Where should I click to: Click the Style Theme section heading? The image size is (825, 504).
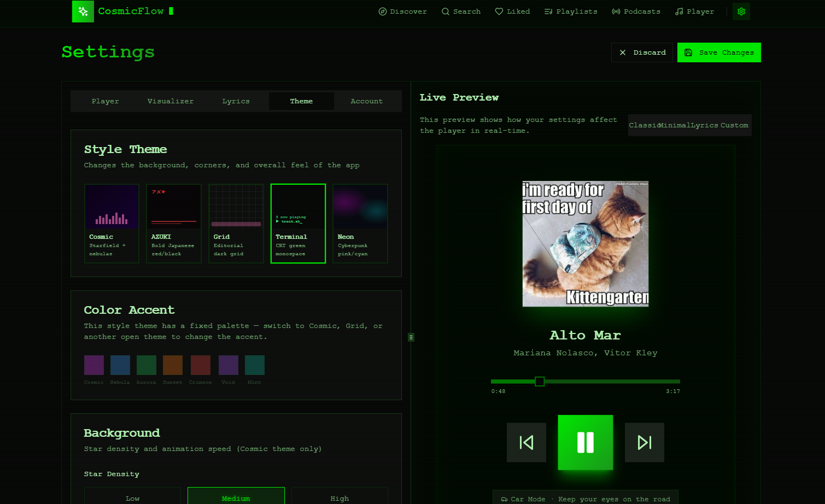(126, 149)
